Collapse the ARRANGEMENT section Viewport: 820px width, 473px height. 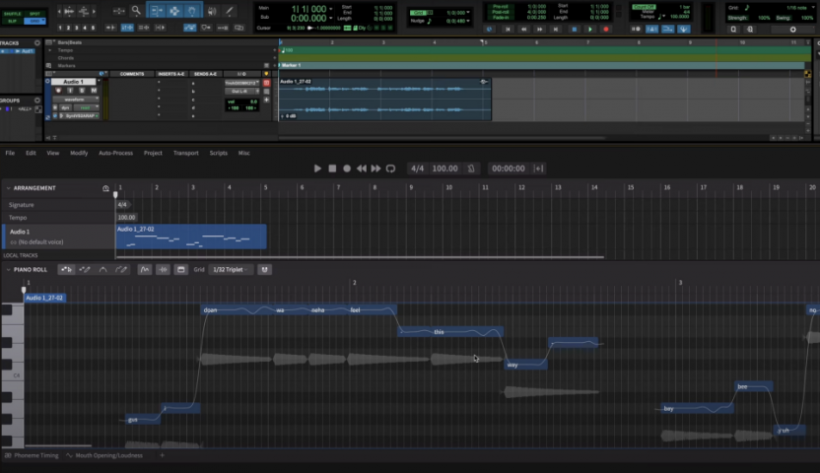click(x=8, y=188)
